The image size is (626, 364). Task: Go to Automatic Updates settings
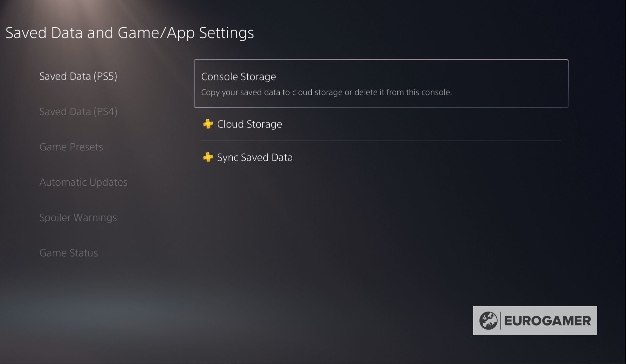(x=83, y=182)
